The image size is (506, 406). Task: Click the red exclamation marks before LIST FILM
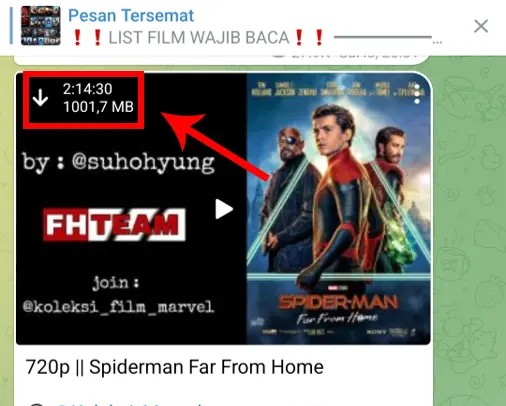(x=87, y=37)
